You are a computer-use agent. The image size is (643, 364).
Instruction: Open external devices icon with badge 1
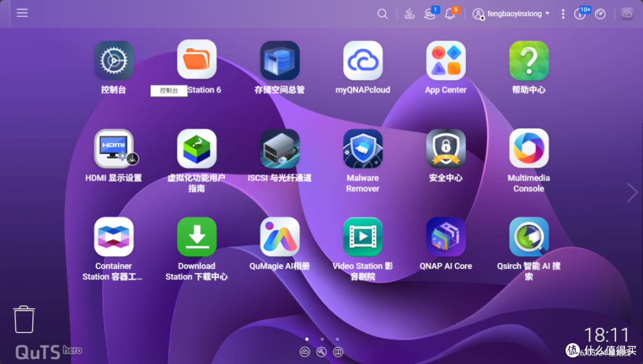coord(430,14)
